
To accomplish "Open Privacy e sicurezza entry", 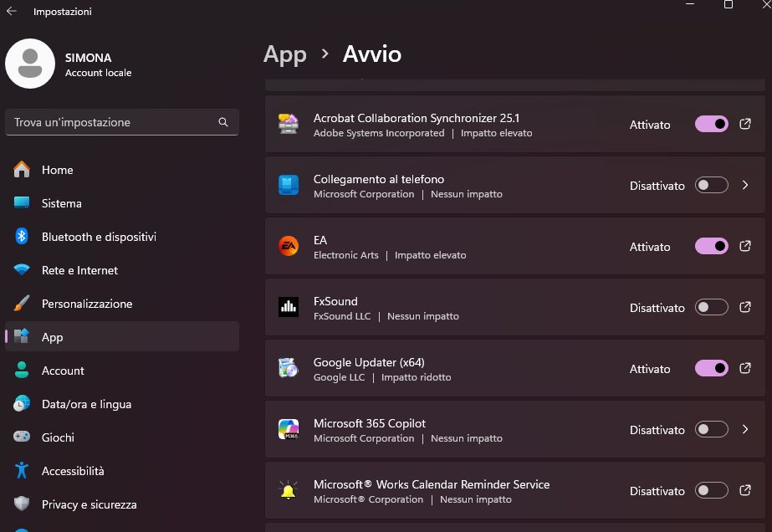I will (121, 504).
